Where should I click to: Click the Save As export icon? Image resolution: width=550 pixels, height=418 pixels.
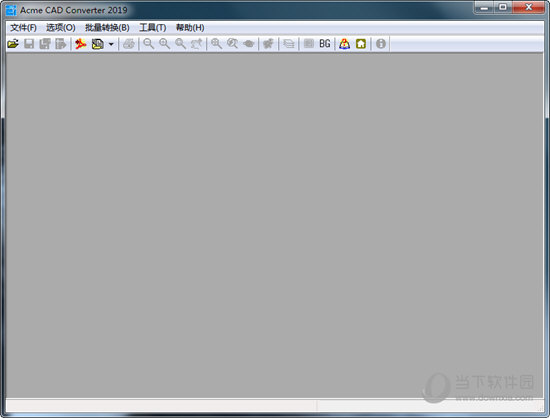click(61, 44)
